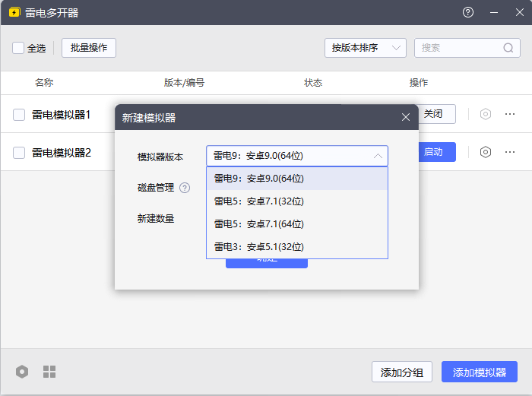Open settings hexagon icon for 雷电模拟器2

(486, 152)
